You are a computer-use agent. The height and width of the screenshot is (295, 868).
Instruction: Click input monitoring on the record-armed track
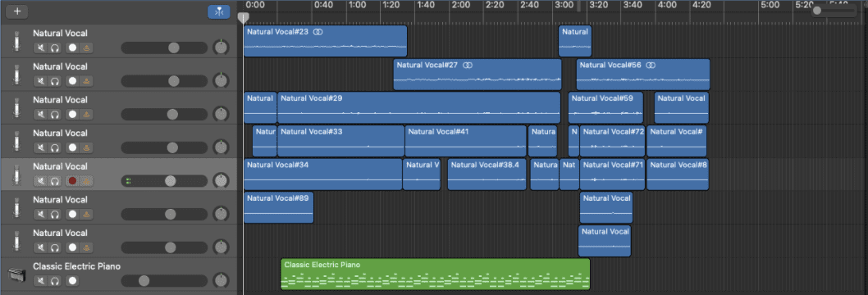(x=86, y=181)
